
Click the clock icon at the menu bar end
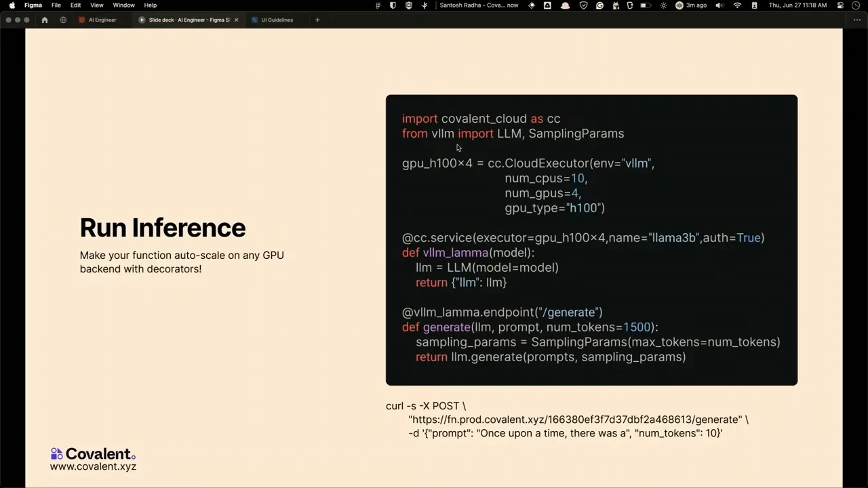pos(856,5)
